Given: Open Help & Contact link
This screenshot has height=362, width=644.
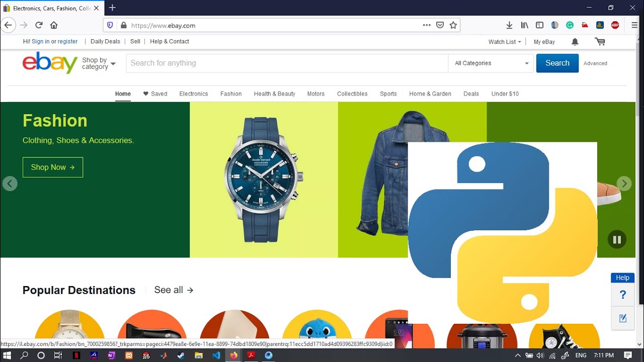Looking at the screenshot, I should click(x=170, y=42).
